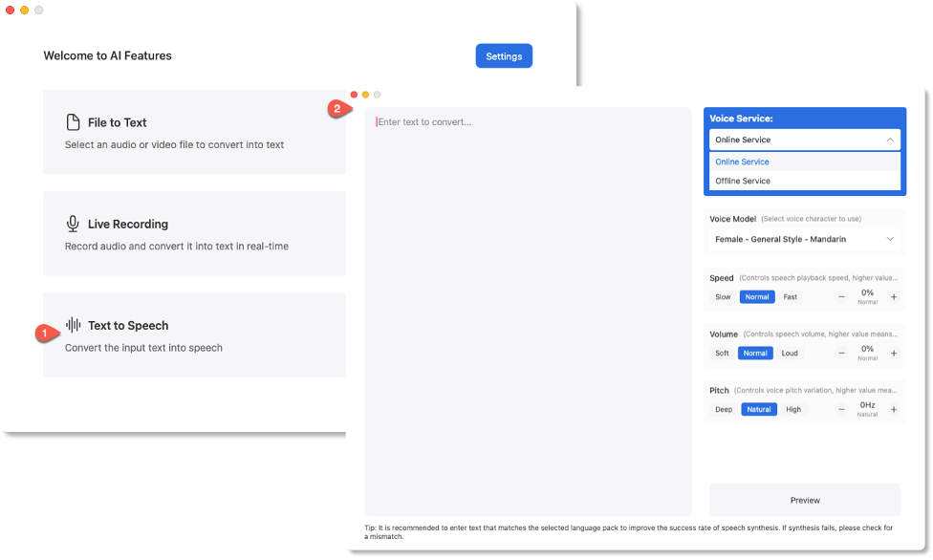Set speed to Slow
This screenshot has width=933, height=560.
tap(723, 297)
